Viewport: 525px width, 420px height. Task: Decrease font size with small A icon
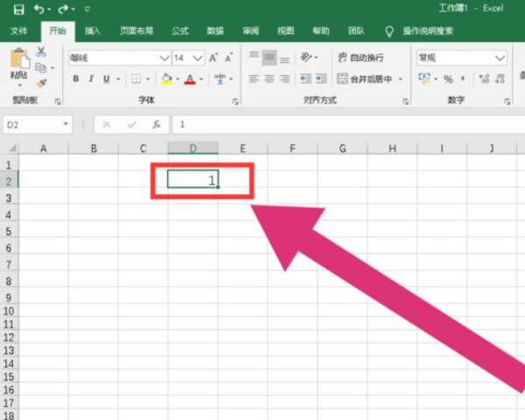(228, 58)
